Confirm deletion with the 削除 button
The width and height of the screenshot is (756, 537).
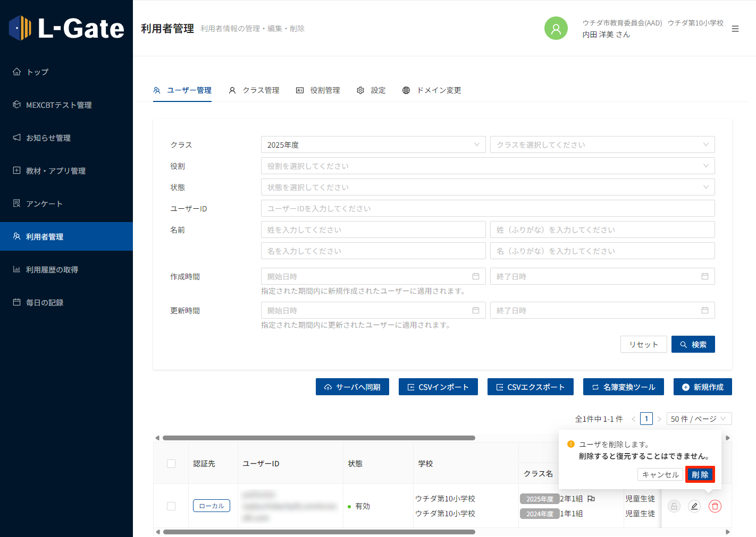700,474
